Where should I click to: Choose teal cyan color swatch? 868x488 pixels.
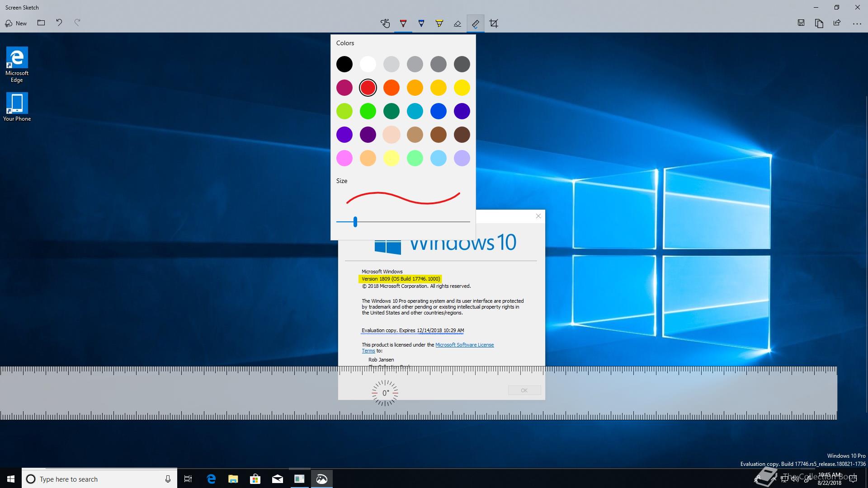coord(415,111)
